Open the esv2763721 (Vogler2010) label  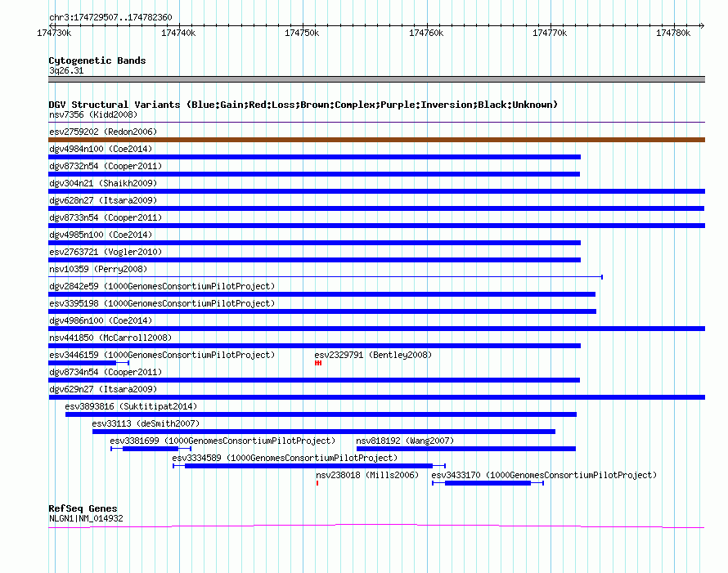click(106, 252)
